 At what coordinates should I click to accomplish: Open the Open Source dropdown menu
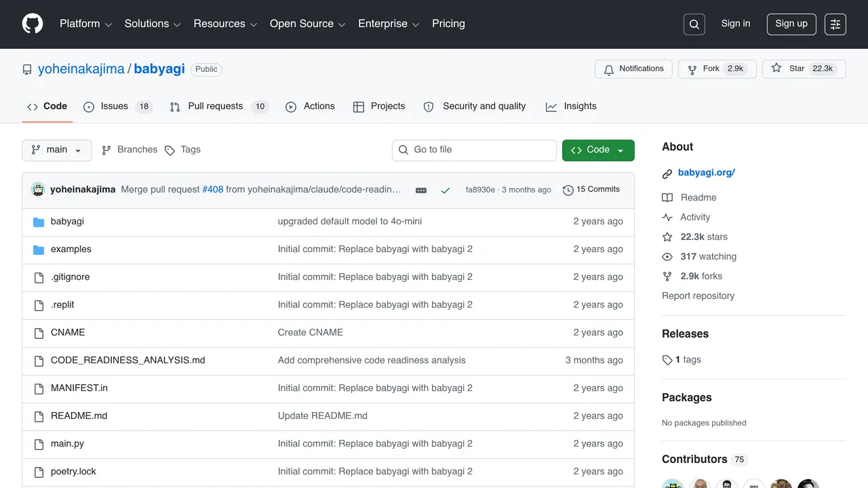(x=308, y=24)
